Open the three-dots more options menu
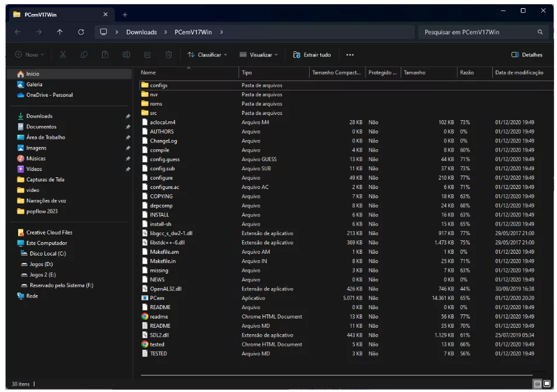The width and height of the screenshot is (557, 392). click(x=350, y=55)
